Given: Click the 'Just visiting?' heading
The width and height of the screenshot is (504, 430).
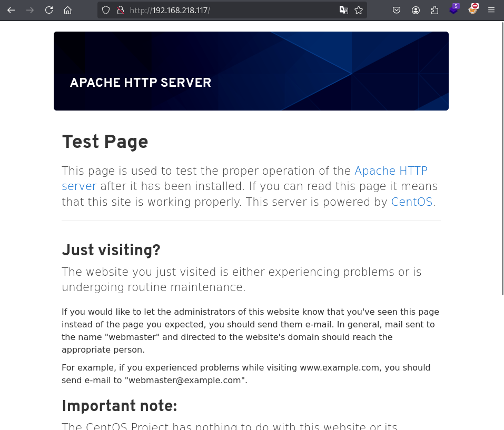Looking at the screenshot, I should [111, 250].
